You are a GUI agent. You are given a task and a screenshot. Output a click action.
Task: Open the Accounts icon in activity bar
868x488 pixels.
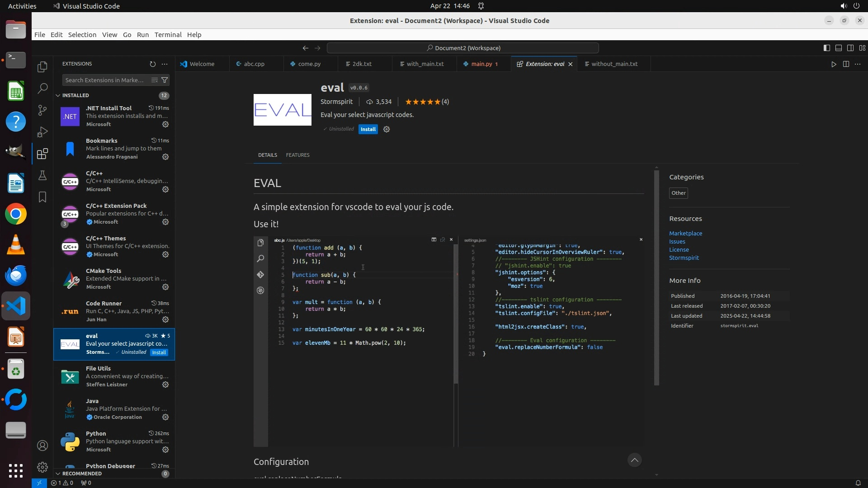42,446
